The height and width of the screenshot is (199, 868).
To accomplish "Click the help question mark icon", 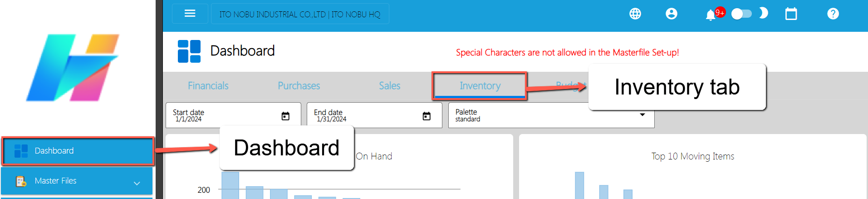I will coord(833,14).
